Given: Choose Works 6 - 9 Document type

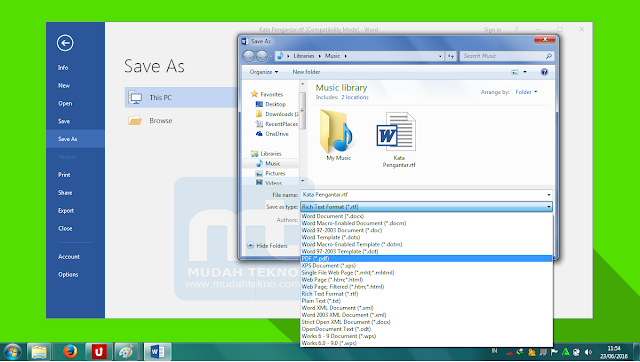Looking at the screenshot, I should tap(426, 336).
